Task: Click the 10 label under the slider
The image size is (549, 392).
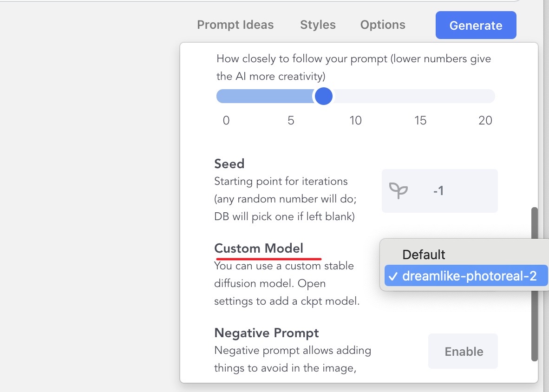Action: [x=355, y=121]
